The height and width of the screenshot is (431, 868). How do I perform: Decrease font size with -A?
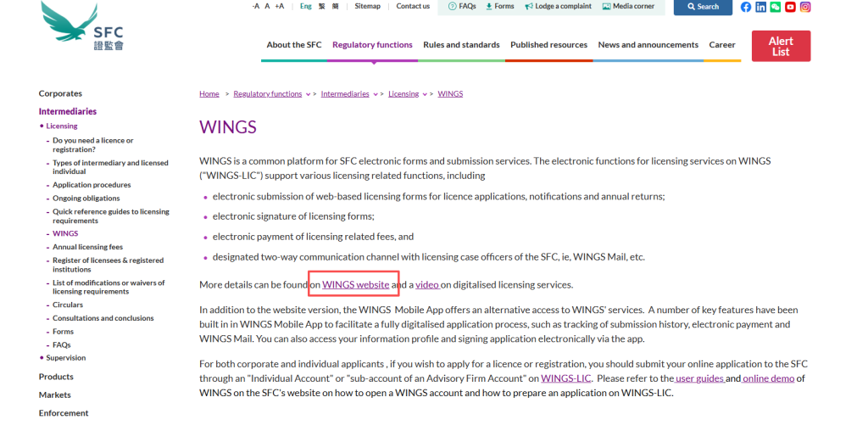pos(255,6)
